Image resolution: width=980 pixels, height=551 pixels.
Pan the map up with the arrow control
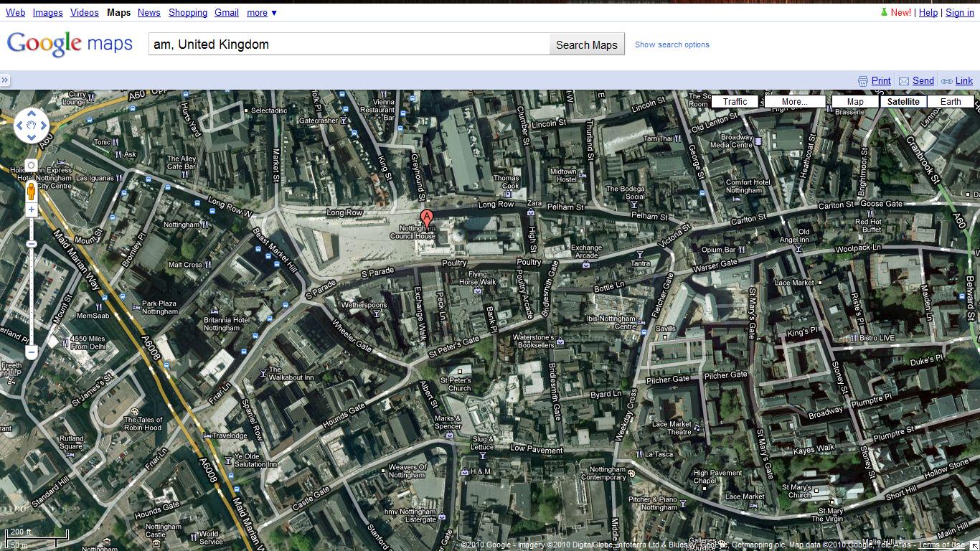coord(32,114)
